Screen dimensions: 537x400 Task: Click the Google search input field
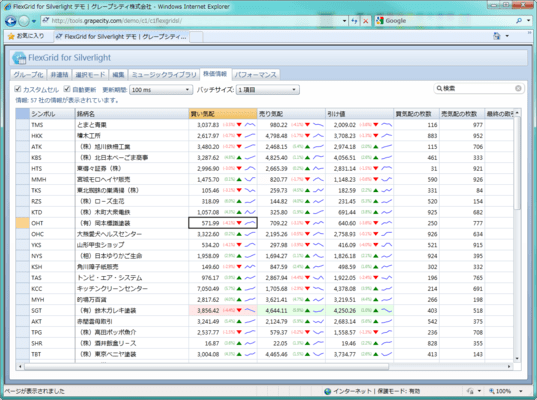point(449,21)
